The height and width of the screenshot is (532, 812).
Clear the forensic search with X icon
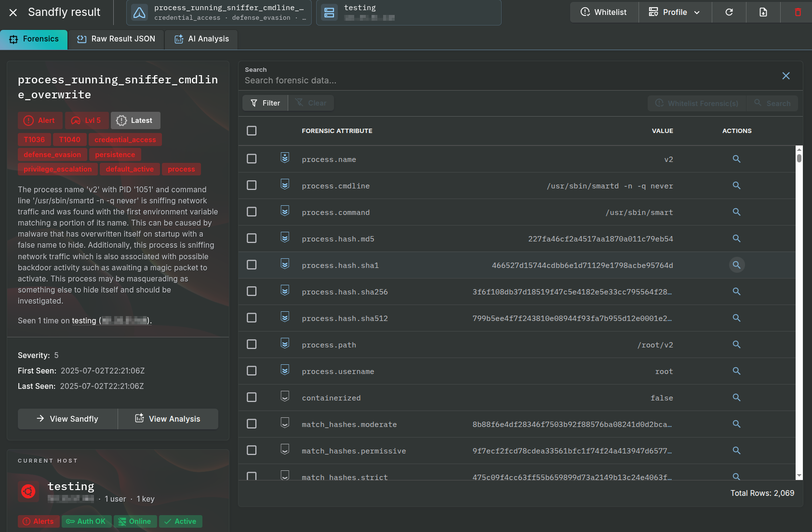[x=786, y=76]
